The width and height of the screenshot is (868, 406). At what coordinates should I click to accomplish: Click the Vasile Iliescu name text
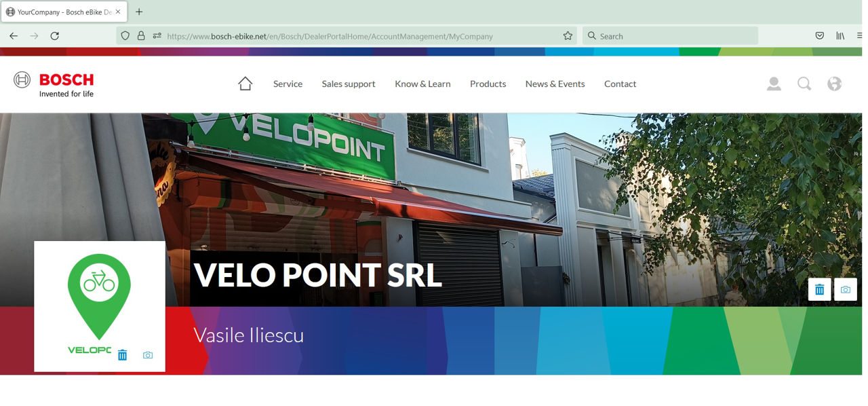(248, 335)
